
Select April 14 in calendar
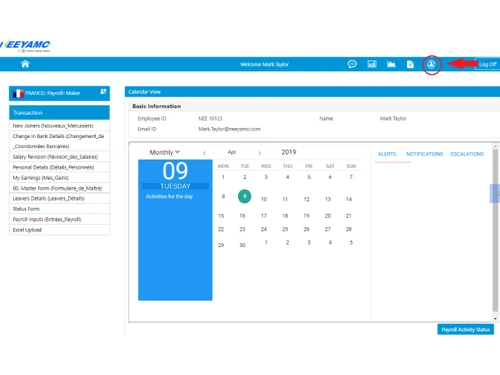pyautogui.click(x=349, y=199)
